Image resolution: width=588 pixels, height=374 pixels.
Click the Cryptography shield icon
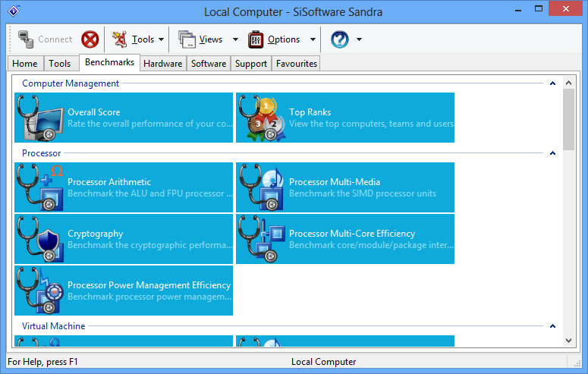(x=39, y=239)
